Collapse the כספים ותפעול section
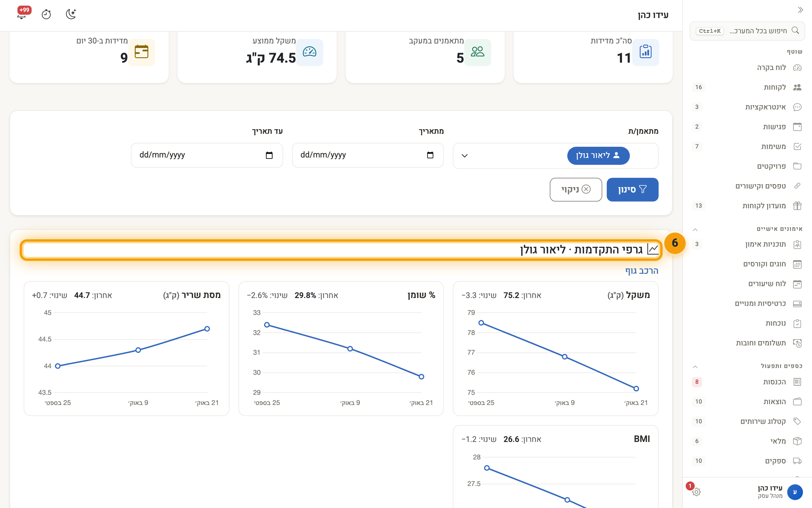This screenshot has height=508, width=812. [x=695, y=367]
